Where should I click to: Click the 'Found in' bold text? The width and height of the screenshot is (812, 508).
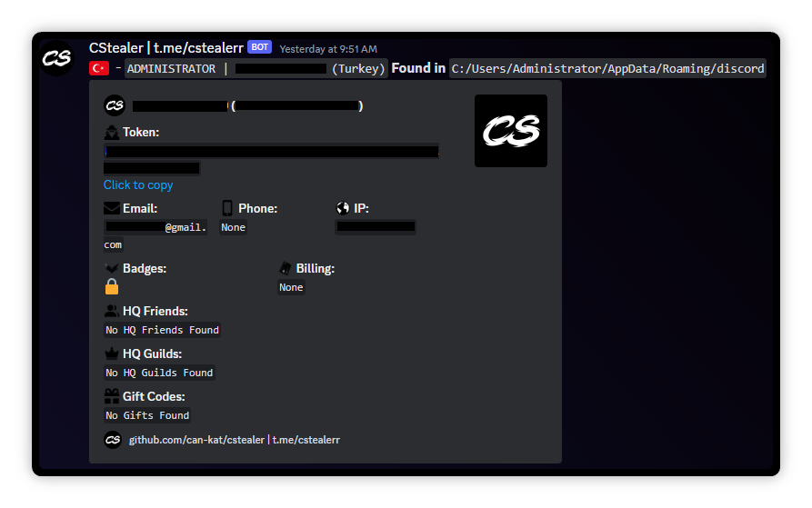(418, 68)
